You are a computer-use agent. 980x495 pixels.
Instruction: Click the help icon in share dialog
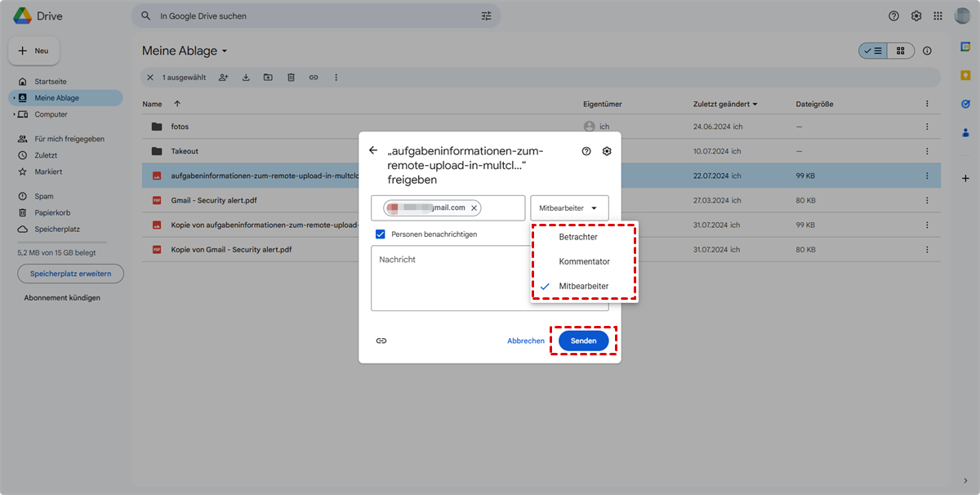(586, 151)
